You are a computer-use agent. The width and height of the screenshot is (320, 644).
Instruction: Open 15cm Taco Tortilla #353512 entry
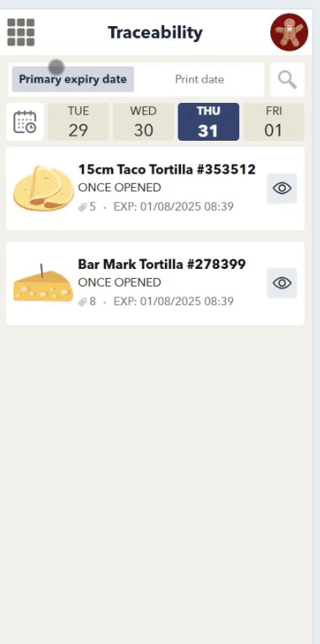tap(155, 188)
